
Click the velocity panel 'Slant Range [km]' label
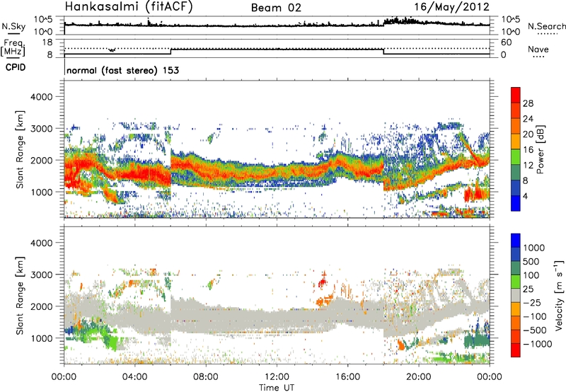pos(20,295)
